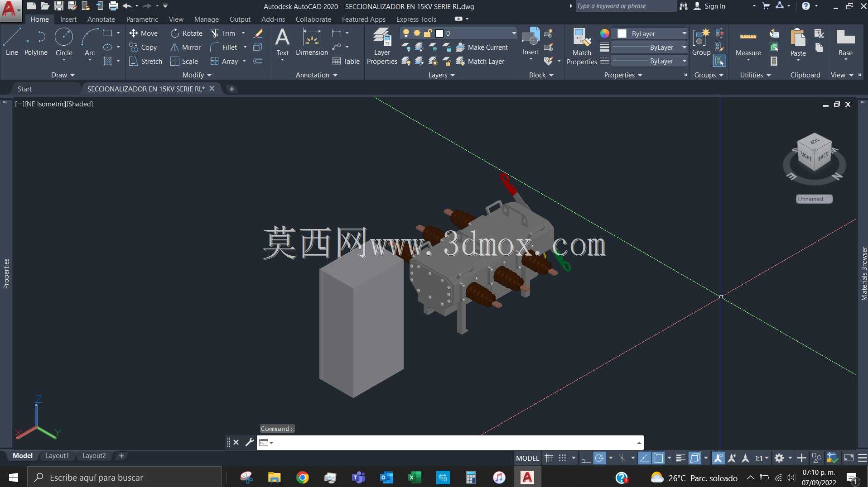Click the Trim tool
The width and height of the screenshot is (868, 487).
(x=223, y=33)
